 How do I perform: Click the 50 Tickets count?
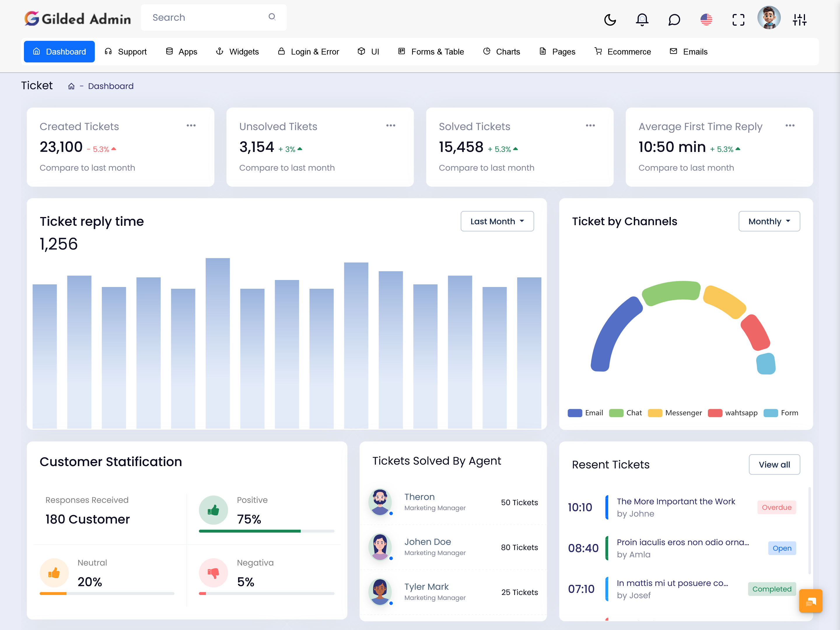[x=519, y=503]
